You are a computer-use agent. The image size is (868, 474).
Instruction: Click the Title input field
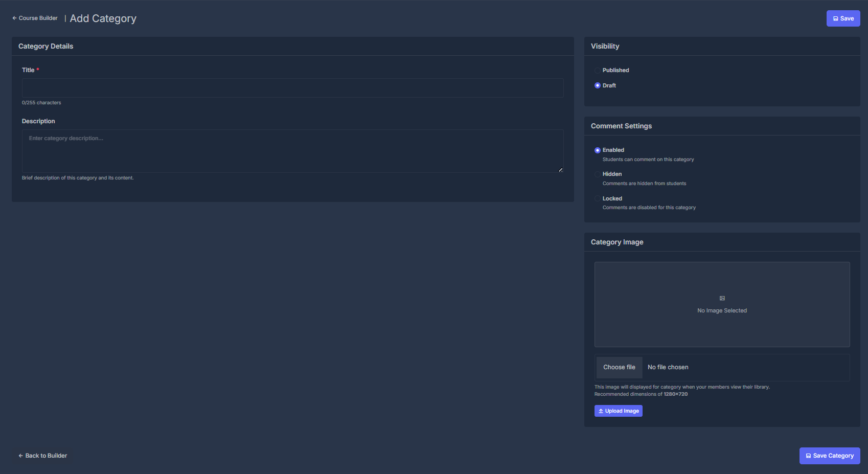click(x=292, y=87)
